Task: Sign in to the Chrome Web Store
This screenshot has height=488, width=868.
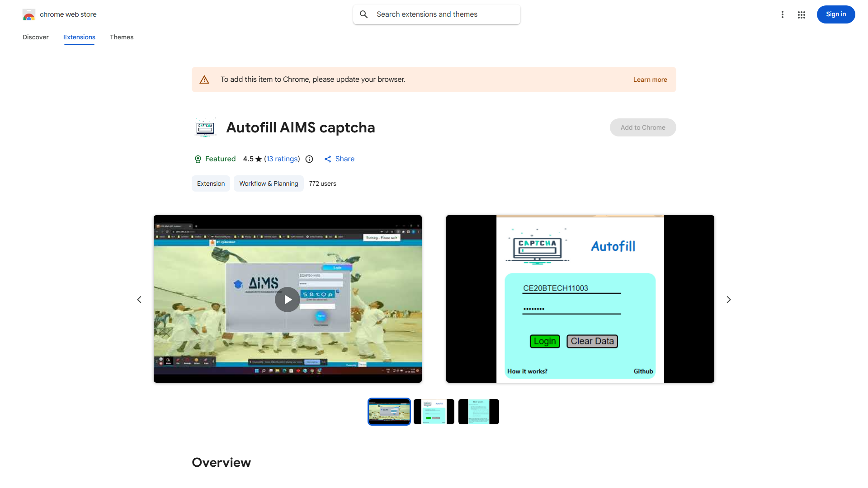Action: click(835, 14)
